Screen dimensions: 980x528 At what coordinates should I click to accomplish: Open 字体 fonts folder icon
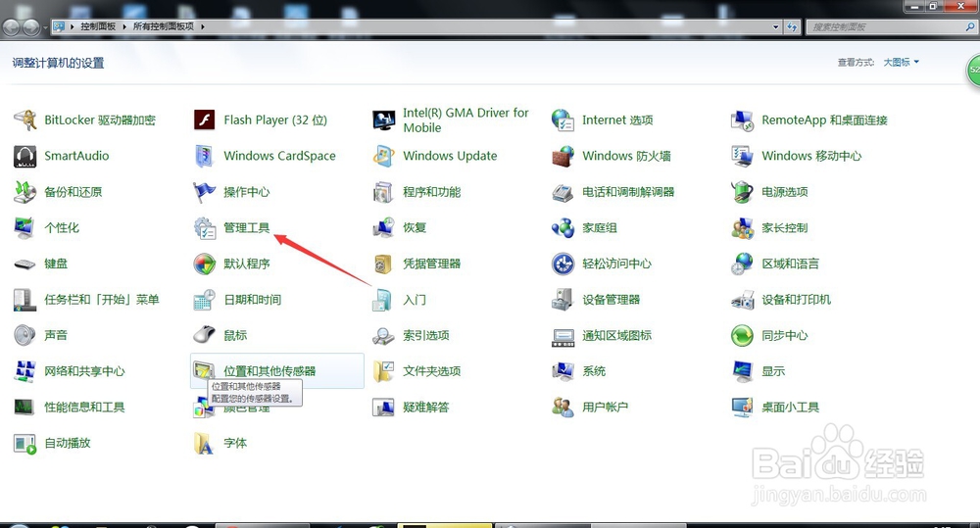tap(205, 443)
